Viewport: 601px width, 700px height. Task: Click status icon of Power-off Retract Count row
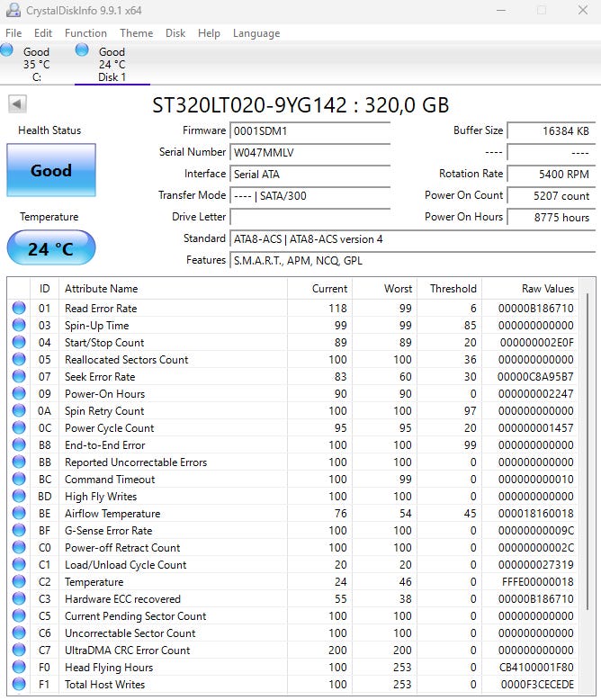pos(19,547)
